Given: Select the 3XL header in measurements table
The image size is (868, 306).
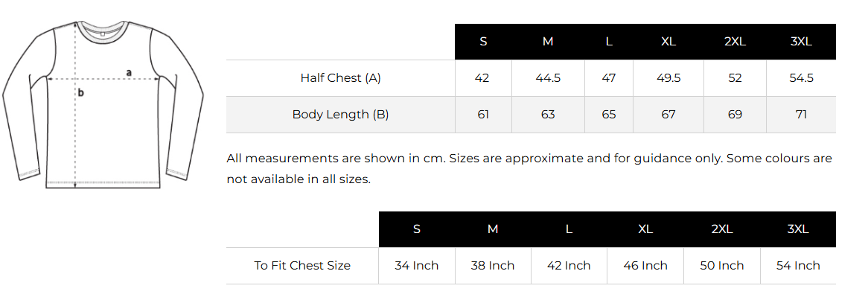Looking at the screenshot, I should [x=801, y=42].
